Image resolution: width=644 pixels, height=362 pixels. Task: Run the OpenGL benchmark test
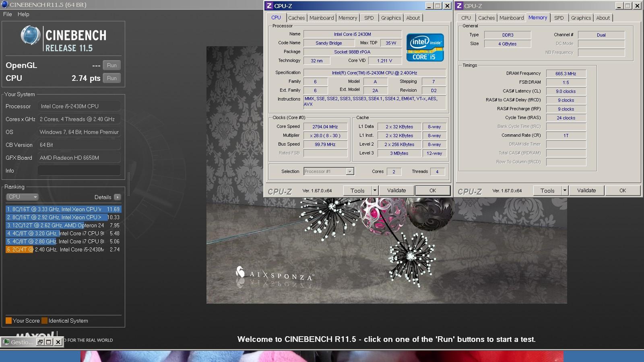pyautogui.click(x=112, y=65)
